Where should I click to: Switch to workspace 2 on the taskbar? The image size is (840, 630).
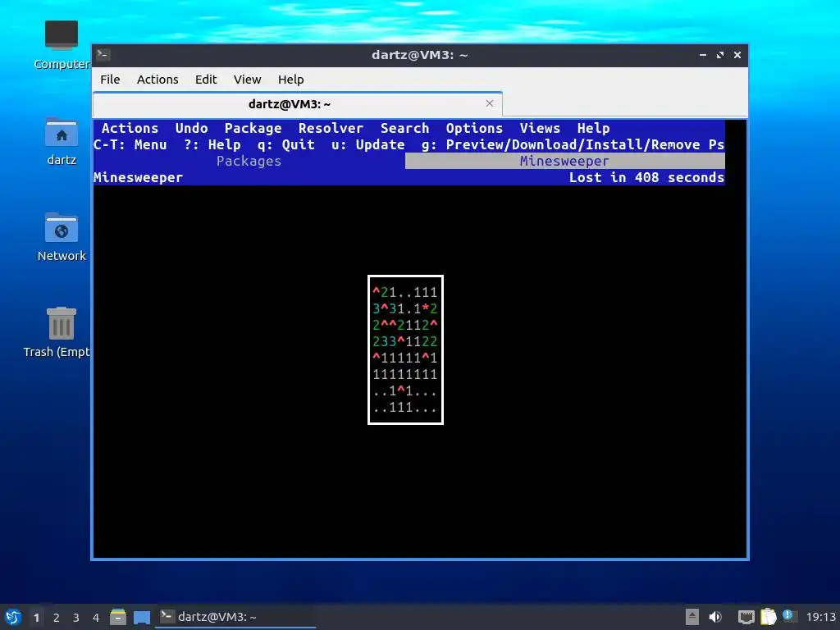pos(57,618)
